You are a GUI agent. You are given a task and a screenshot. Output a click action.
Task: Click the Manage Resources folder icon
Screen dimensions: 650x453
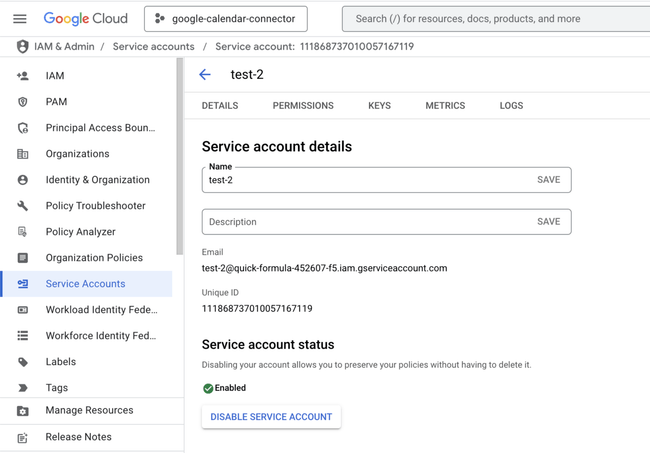coord(23,410)
